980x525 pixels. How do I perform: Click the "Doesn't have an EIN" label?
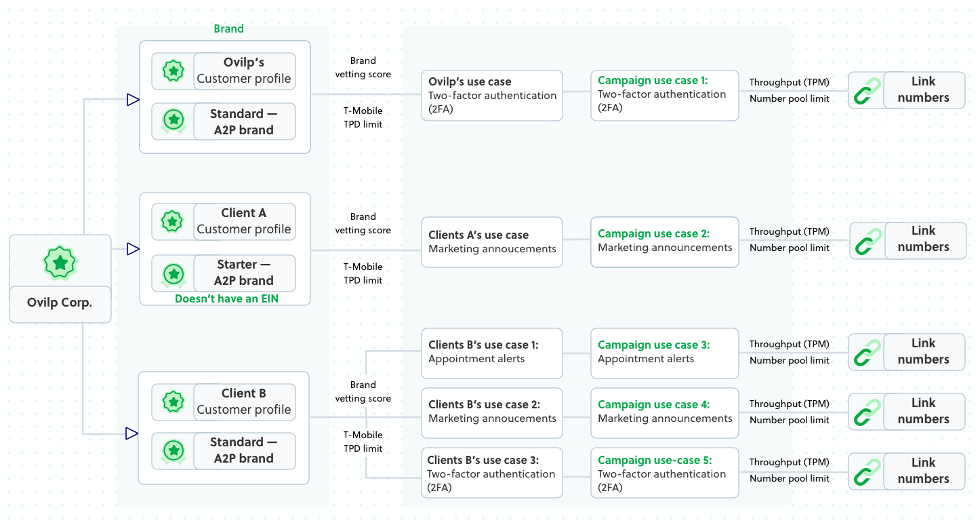click(x=226, y=298)
